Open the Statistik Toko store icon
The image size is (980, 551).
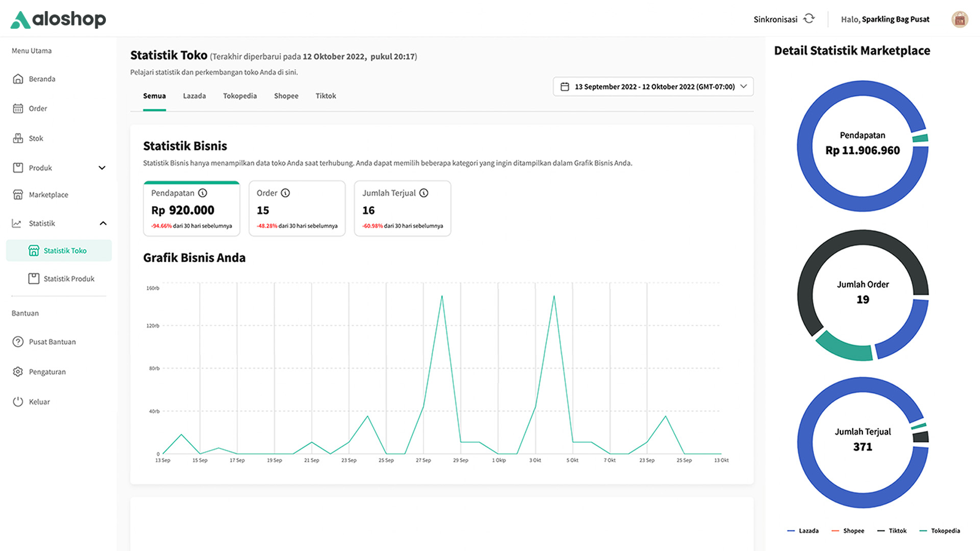click(33, 250)
